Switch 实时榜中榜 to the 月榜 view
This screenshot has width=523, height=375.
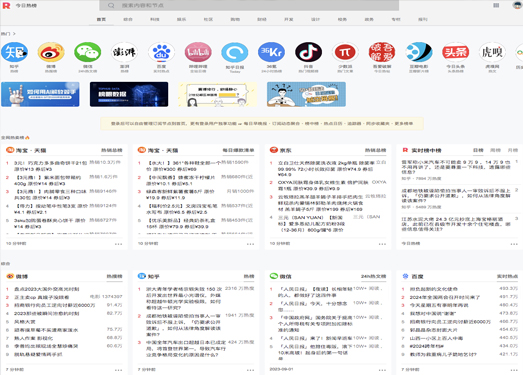[513, 150]
